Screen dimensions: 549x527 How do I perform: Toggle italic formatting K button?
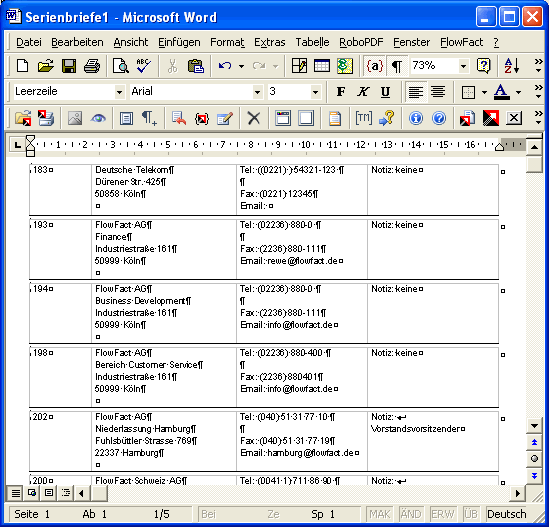point(363,92)
